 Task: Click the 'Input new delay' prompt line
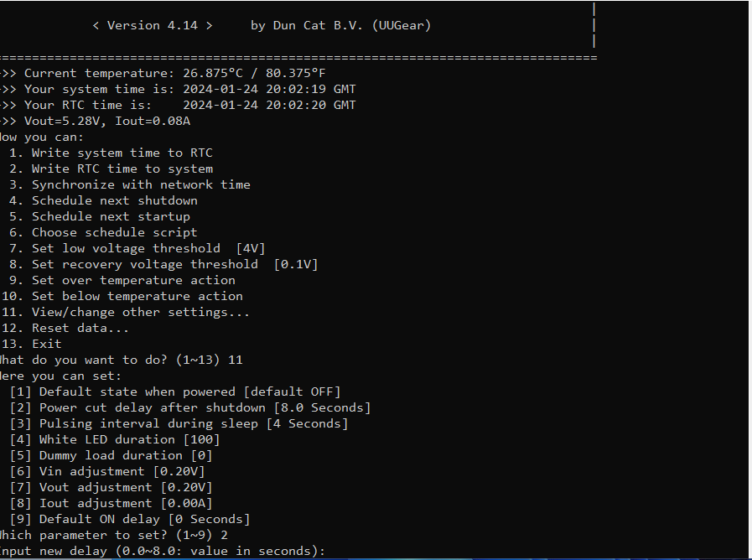coord(162,551)
